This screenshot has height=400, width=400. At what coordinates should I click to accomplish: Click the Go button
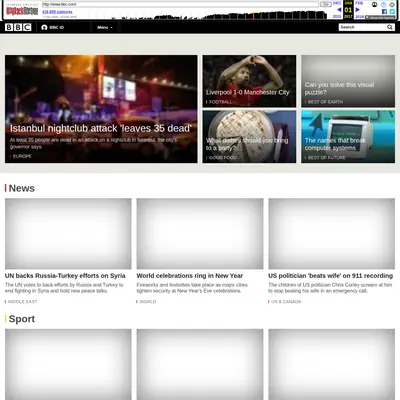click(x=325, y=4)
